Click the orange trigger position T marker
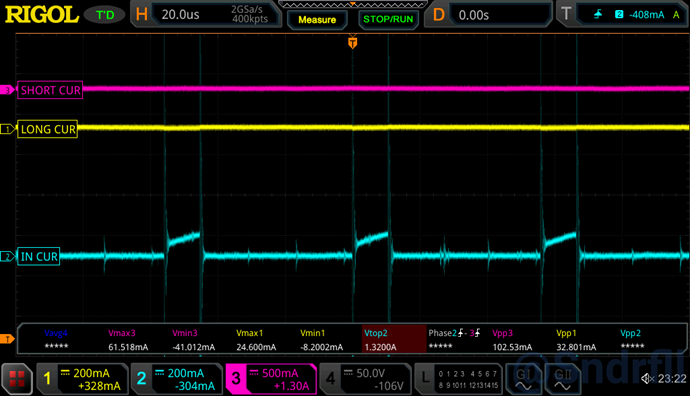The image size is (690, 396). pos(352,43)
